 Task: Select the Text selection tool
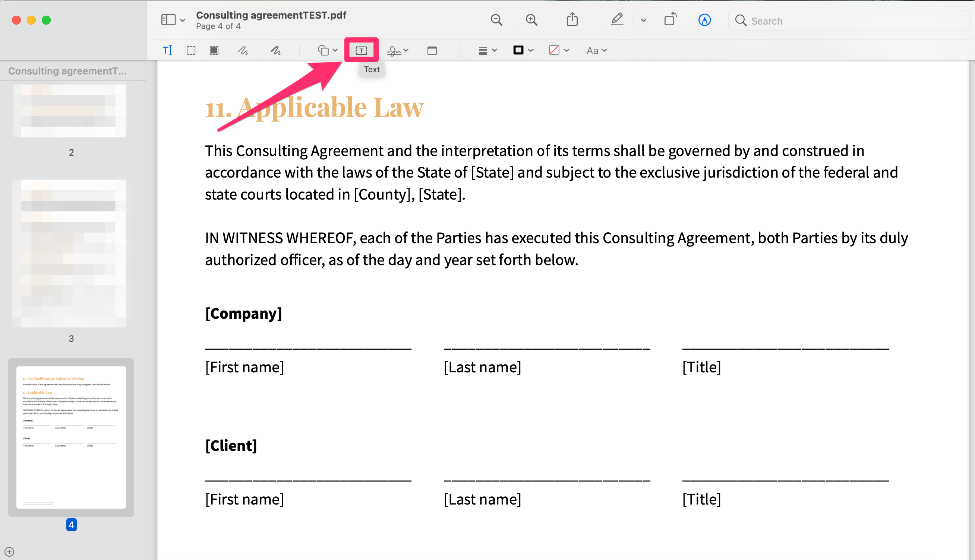click(167, 50)
